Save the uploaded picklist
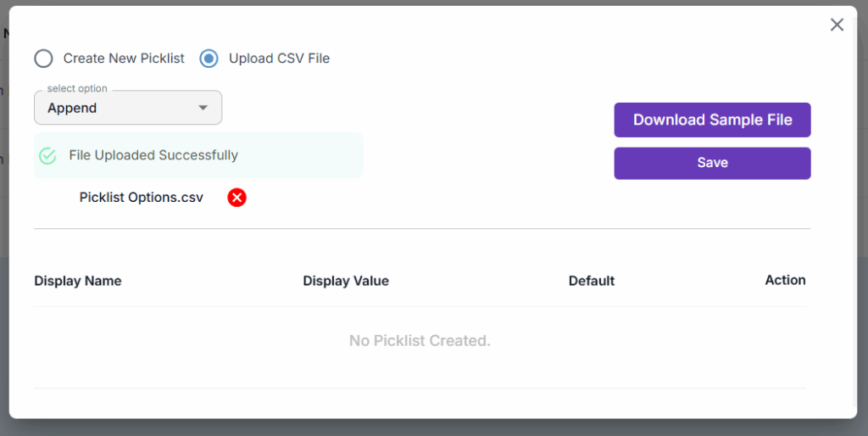868x436 pixels. point(712,163)
